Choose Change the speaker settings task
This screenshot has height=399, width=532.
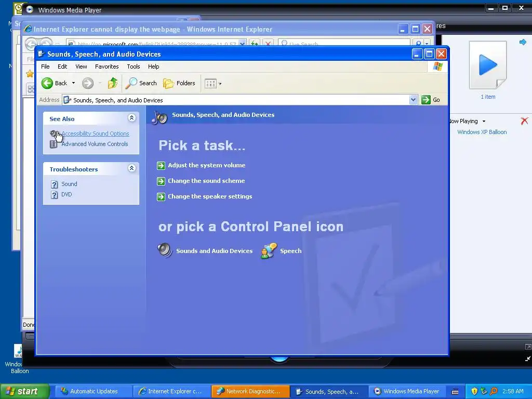click(x=210, y=196)
